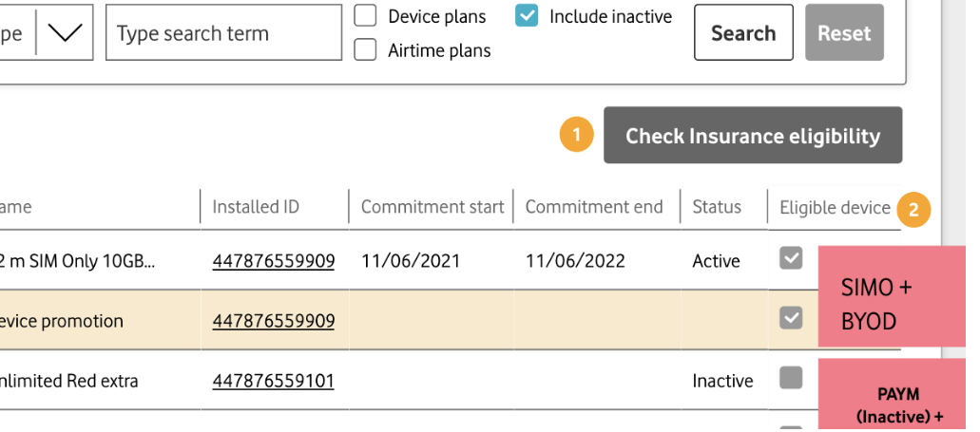Click Check Insurance eligibility button
980x432 pixels.
(752, 136)
